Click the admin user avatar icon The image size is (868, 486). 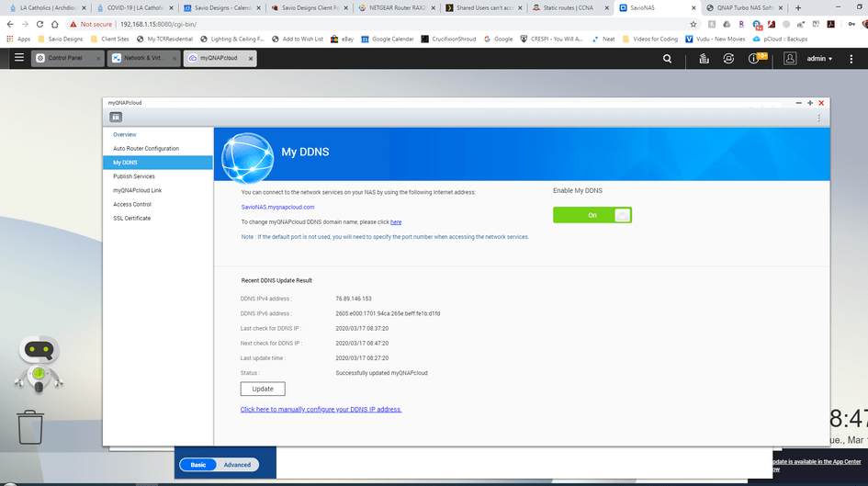tap(790, 58)
